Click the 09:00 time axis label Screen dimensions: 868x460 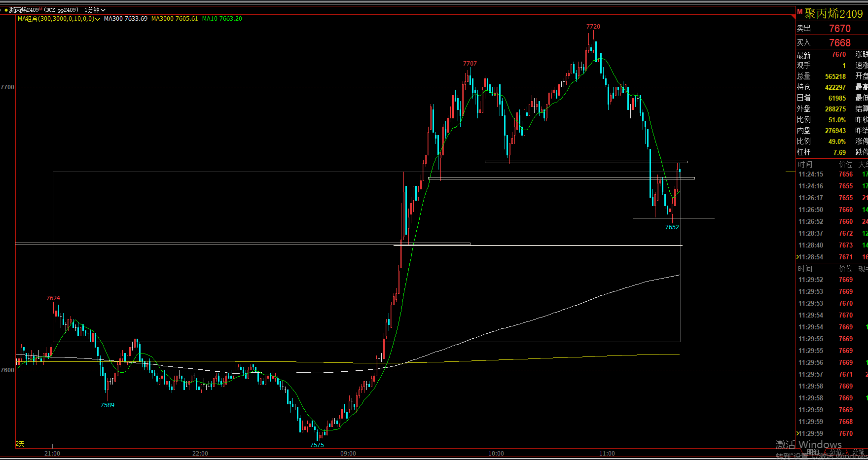[348, 454]
